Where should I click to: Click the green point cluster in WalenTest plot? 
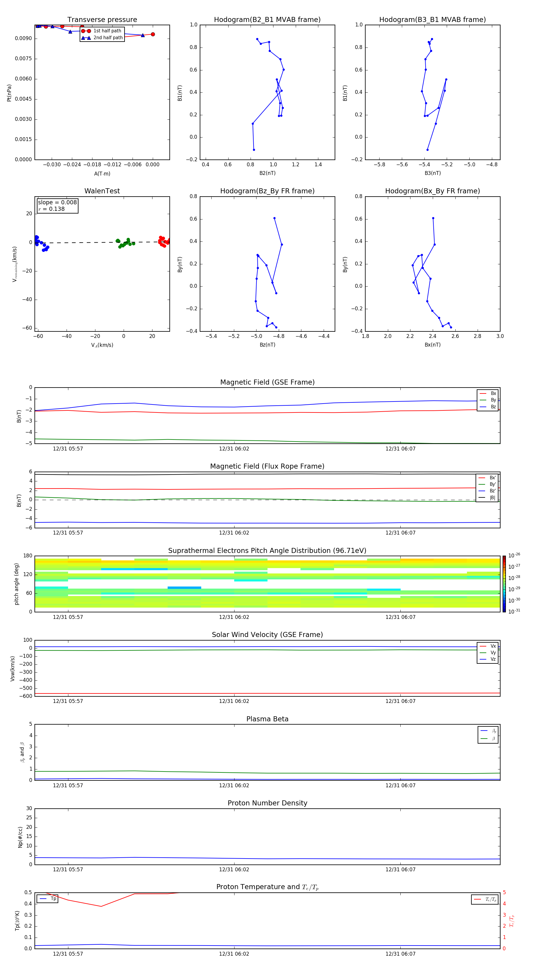point(125,243)
